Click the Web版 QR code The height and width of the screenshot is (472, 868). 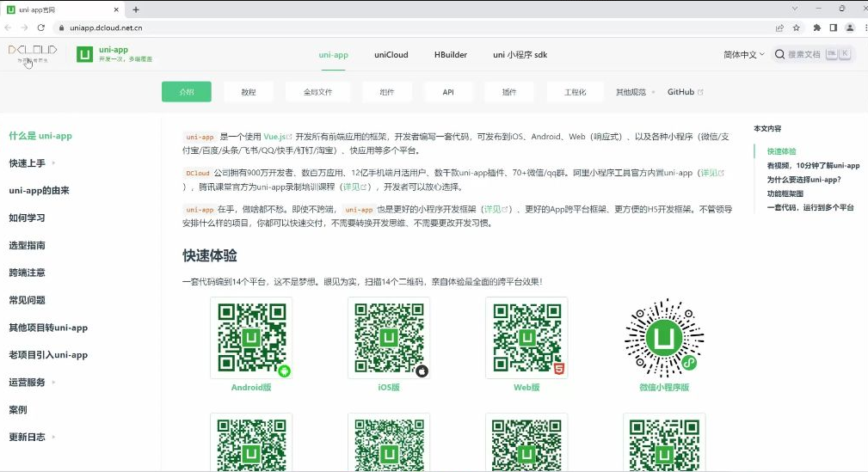point(526,338)
